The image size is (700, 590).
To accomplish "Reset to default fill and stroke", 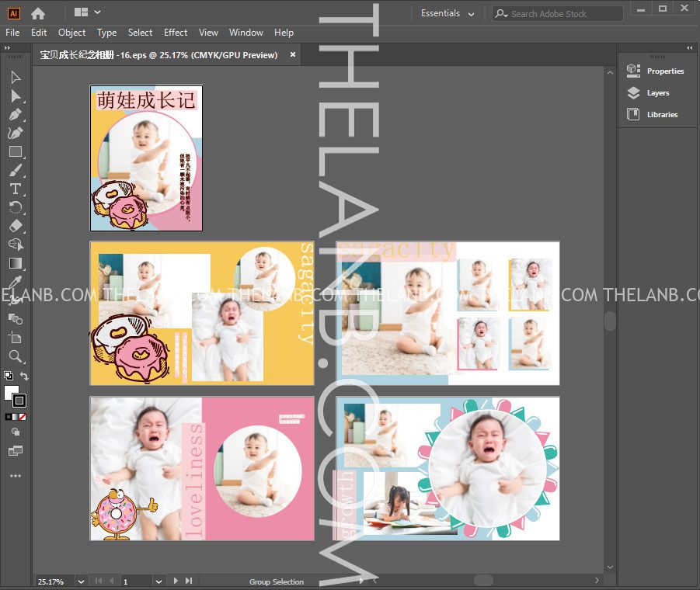I will [x=8, y=377].
